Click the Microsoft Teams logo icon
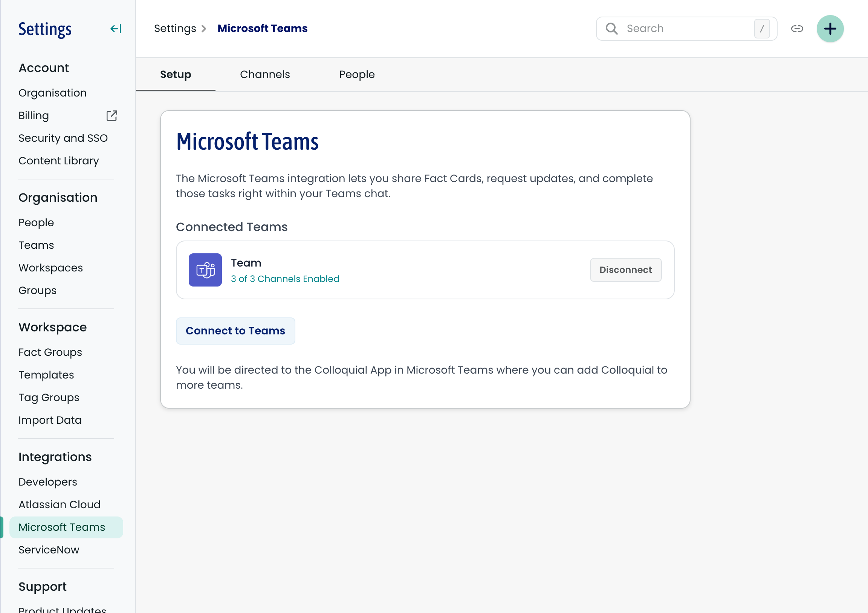This screenshot has height=613, width=868. pos(205,270)
